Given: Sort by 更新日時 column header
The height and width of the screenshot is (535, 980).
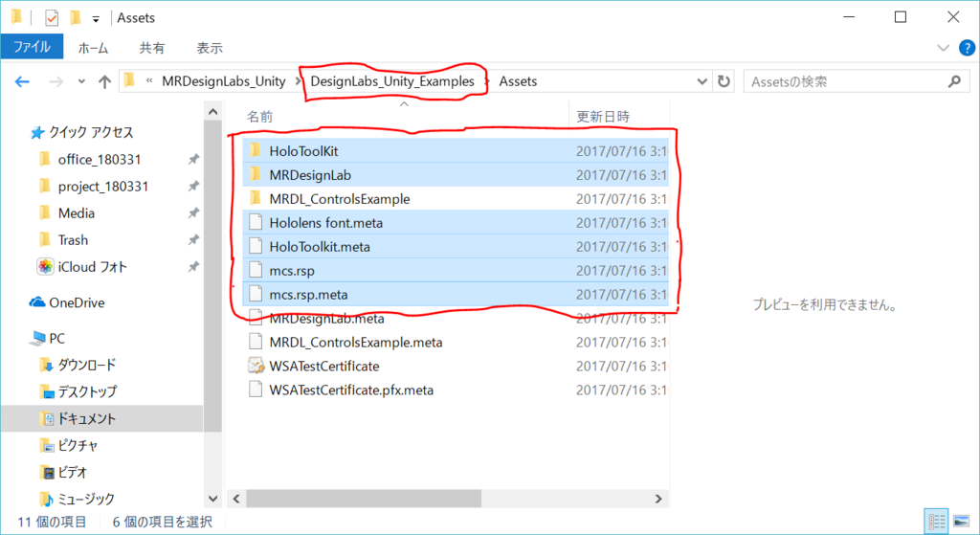Looking at the screenshot, I should (x=603, y=116).
